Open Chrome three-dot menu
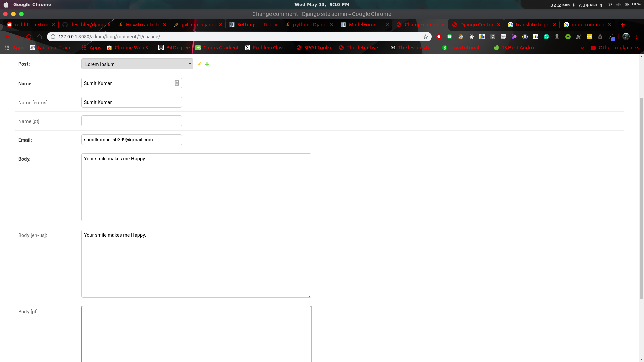Screen dimensions: 644x362 coord(637,37)
